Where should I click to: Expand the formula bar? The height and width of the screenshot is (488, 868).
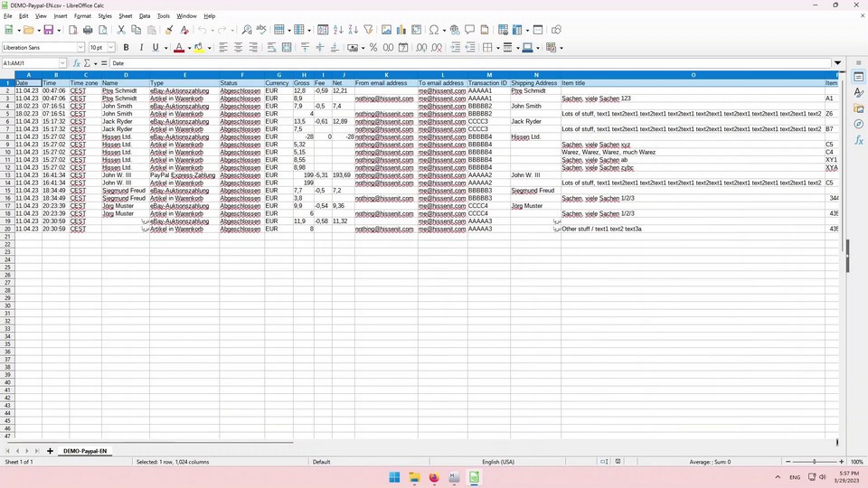coord(837,63)
